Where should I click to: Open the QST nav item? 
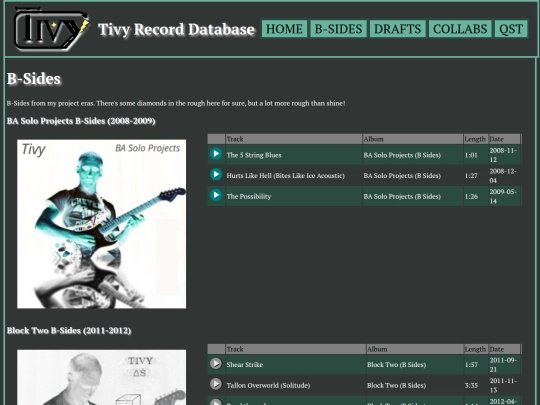[x=511, y=29]
